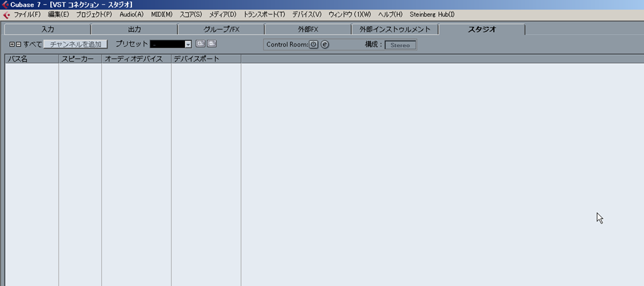
Task: Remove preset with the minus icon
Action: click(212, 43)
